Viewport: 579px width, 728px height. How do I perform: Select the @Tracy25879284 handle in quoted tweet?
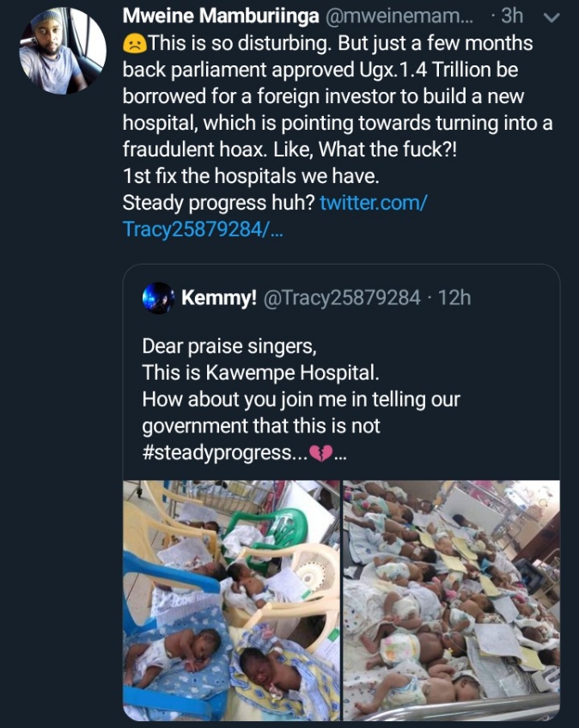click(x=341, y=298)
